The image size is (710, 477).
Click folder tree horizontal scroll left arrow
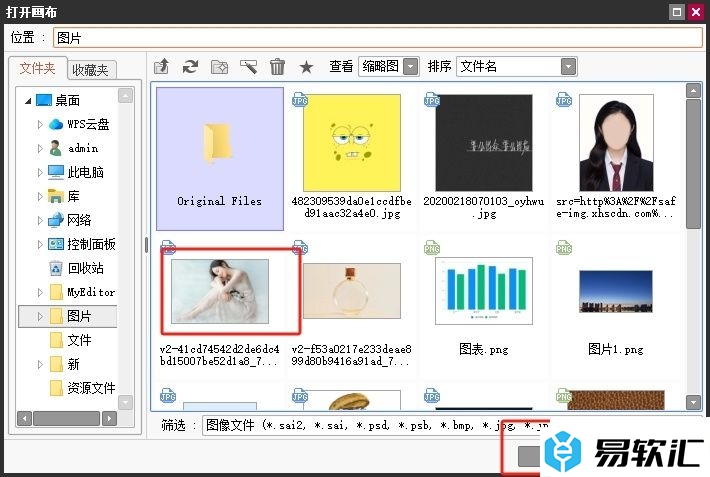pos(24,419)
